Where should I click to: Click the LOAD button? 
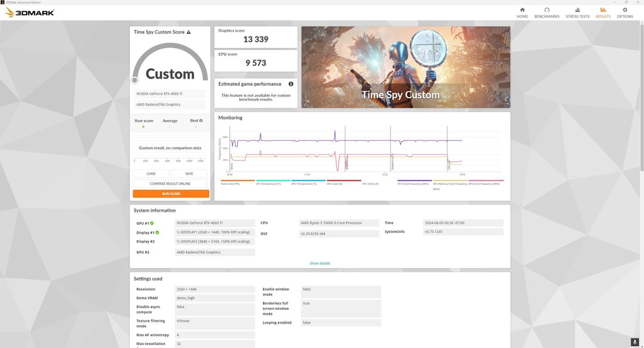tap(151, 173)
